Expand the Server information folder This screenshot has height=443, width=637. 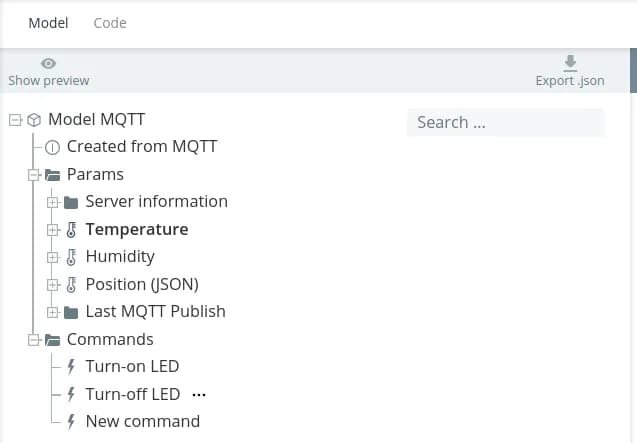[53, 202]
